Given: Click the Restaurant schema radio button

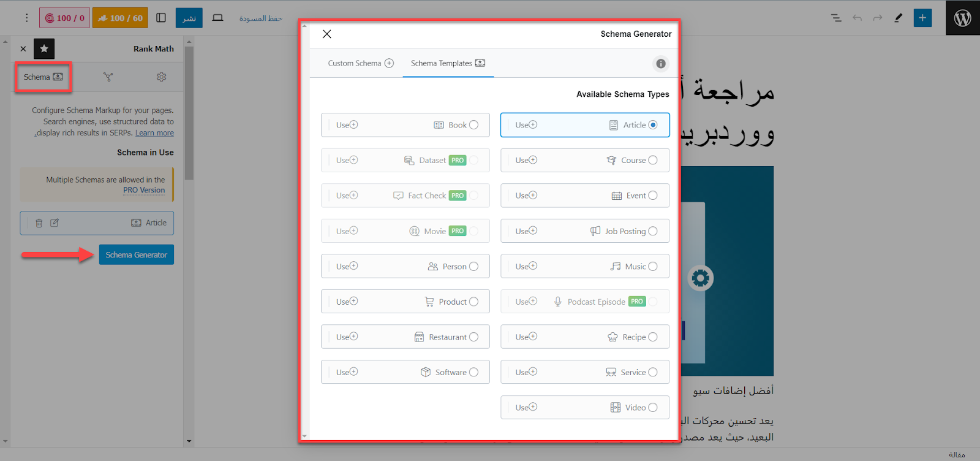Looking at the screenshot, I should point(473,337).
